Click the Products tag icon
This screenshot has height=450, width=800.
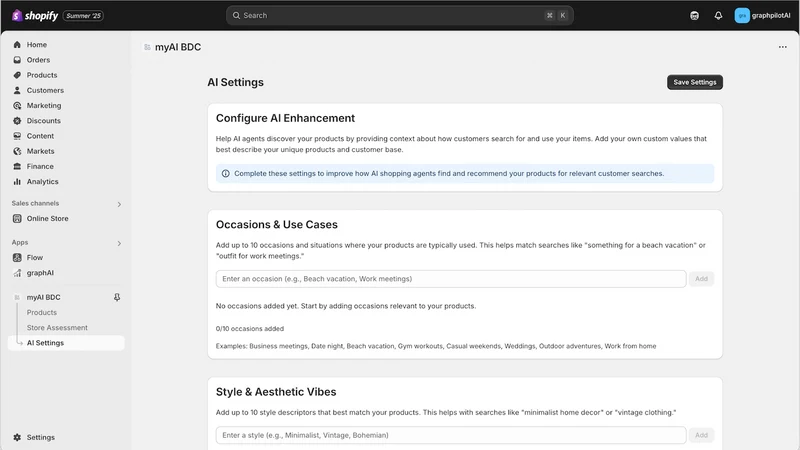click(17, 75)
